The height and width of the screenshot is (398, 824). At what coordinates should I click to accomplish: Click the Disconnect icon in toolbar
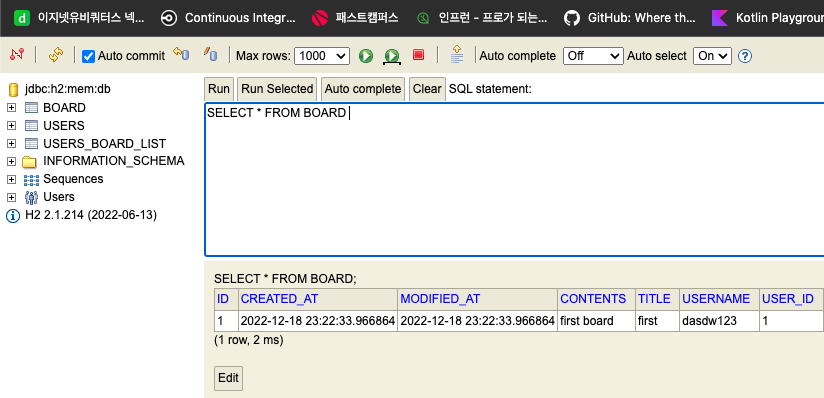tap(17, 54)
